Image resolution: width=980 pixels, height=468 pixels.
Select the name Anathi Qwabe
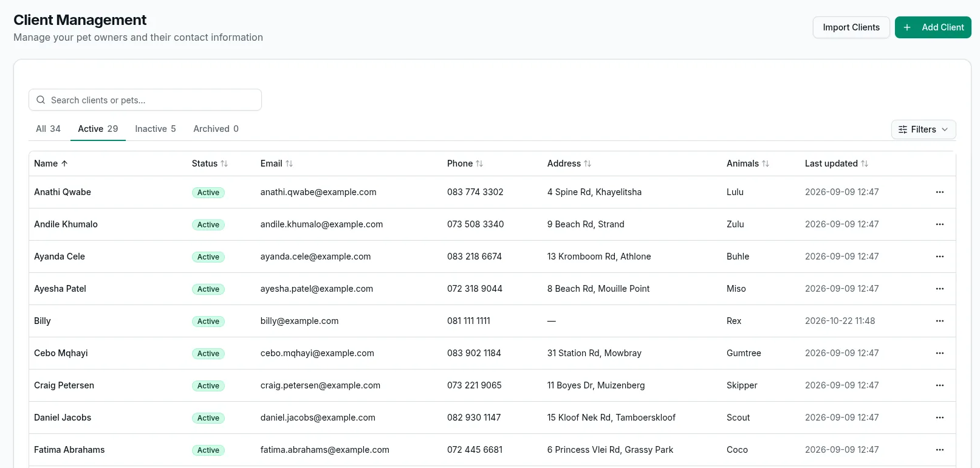[x=63, y=192]
